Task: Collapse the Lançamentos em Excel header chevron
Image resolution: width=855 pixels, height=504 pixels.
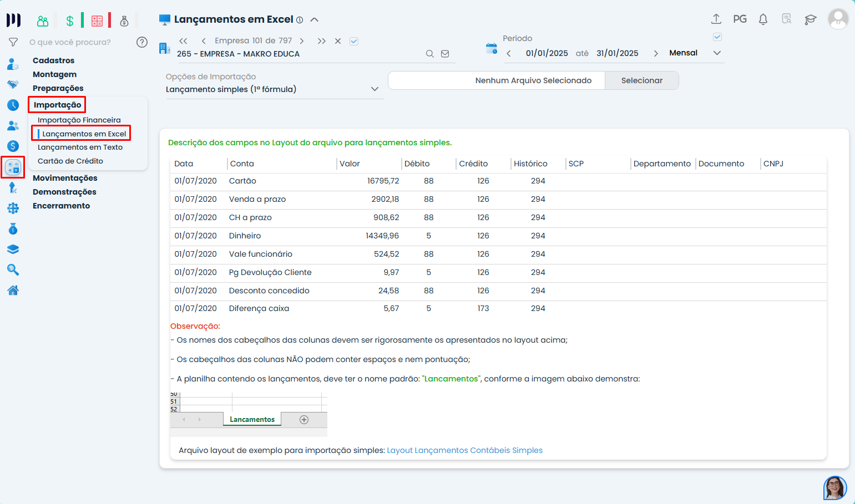Action: coord(314,19)
